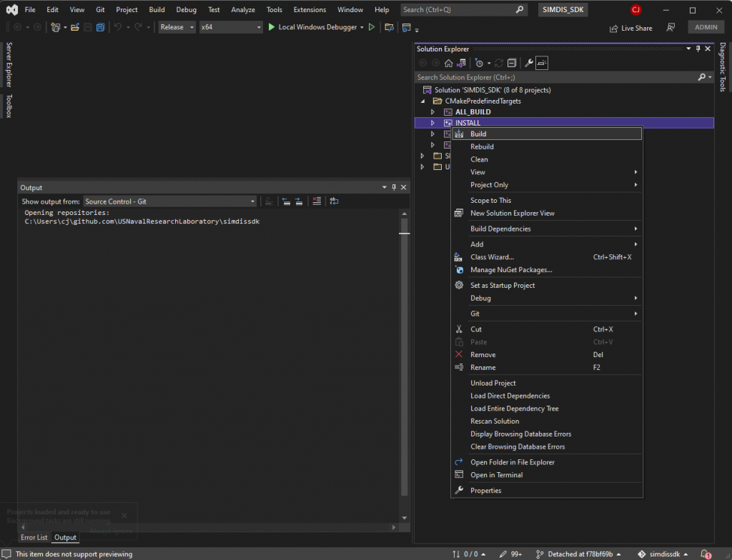Screen dimensions: 732x560
Task: Choose Set as Startup Project
Action: click(x=547, y=285)
